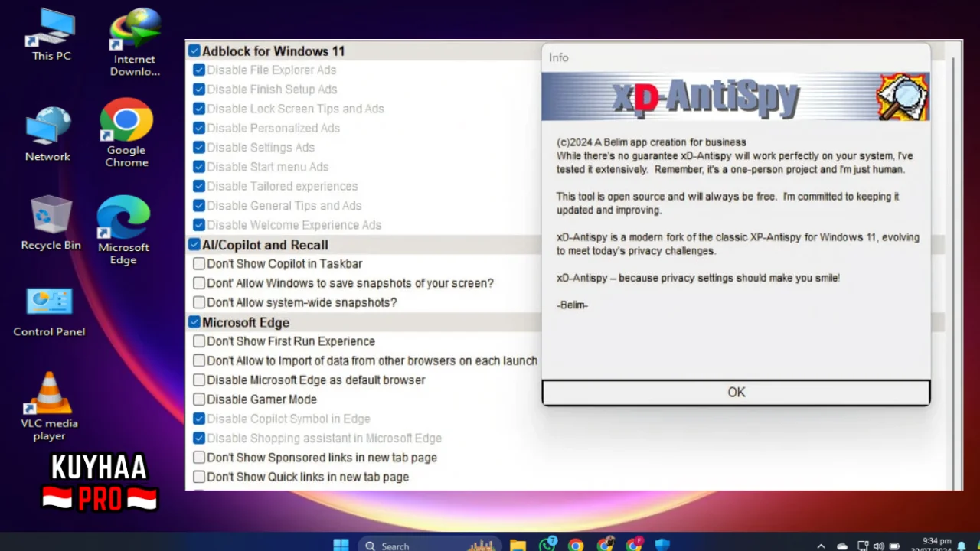The height and width of the screenshot is (551, 980).
Task: Uncheck Disable General Tips and Ads
Action: 199,206
